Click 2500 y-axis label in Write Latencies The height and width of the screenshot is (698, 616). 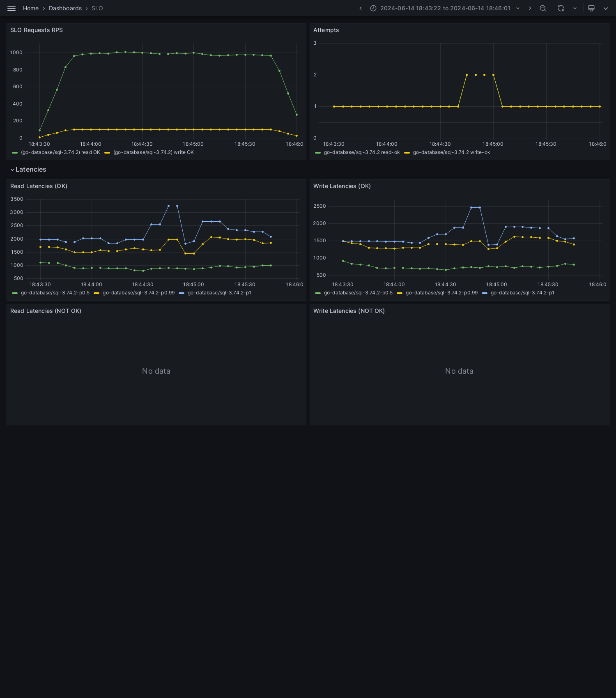click(x=319, y=206)
